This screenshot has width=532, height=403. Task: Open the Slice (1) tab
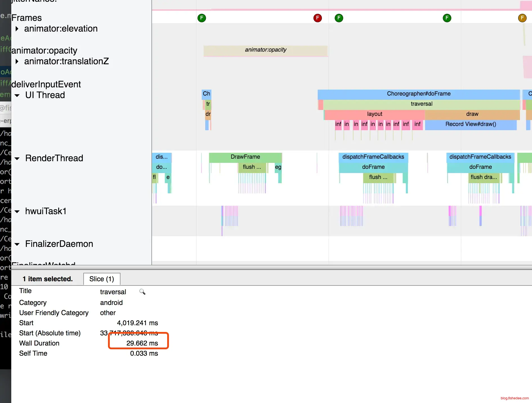(102, 279)
